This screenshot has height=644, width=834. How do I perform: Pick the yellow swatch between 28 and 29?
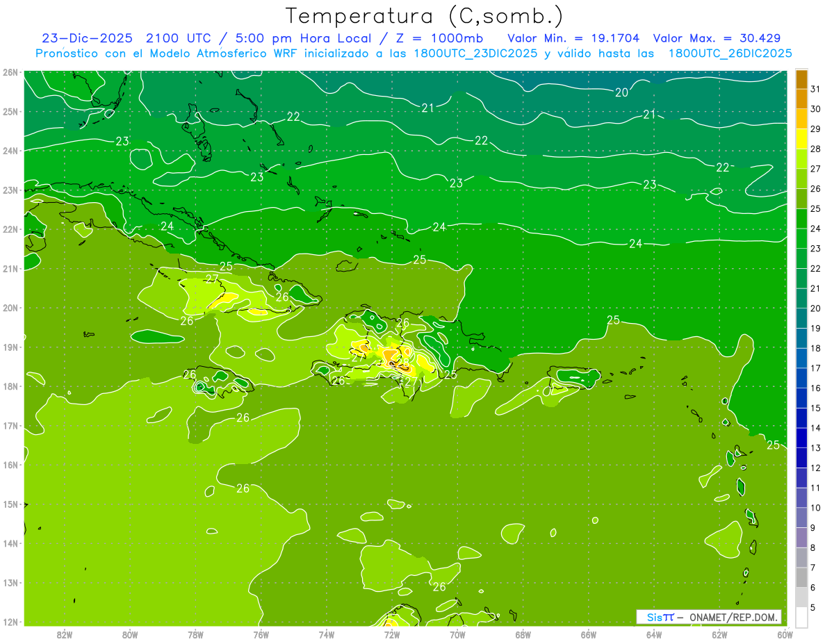[801, 139]
